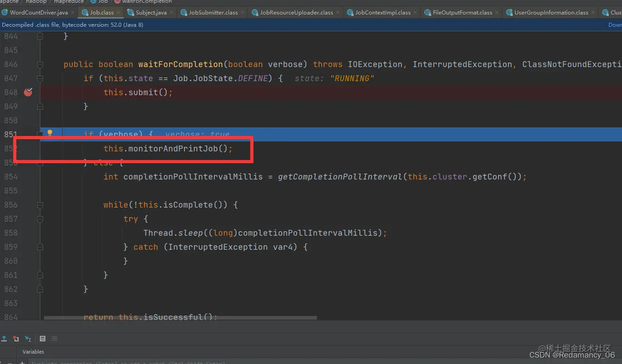
Task: Close the Job.class tab
Action: pos(119,13)
